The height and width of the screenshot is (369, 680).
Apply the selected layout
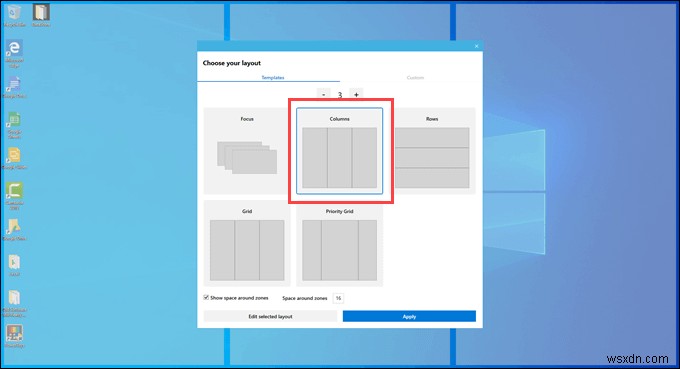[409, 316]
